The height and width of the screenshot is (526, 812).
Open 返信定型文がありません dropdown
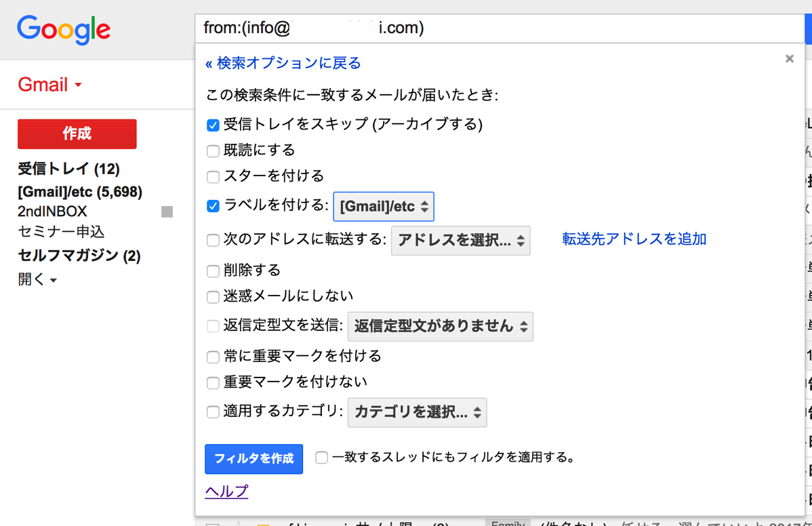coord(440,327)
